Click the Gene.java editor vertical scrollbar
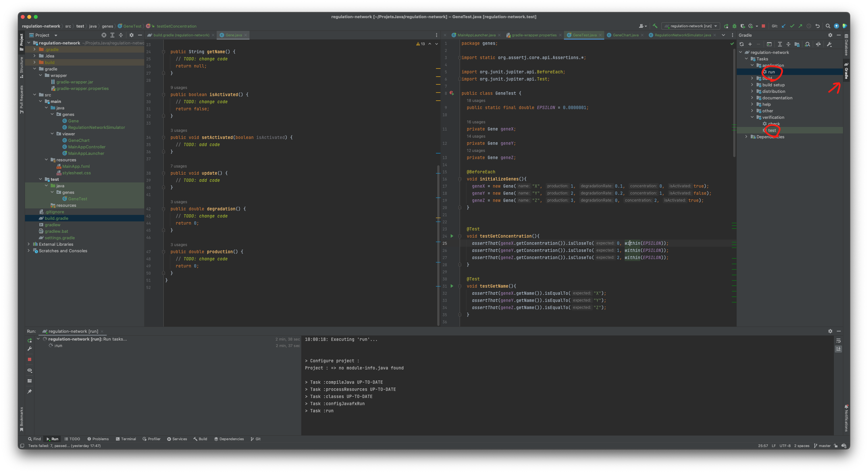 coord(438,245)
